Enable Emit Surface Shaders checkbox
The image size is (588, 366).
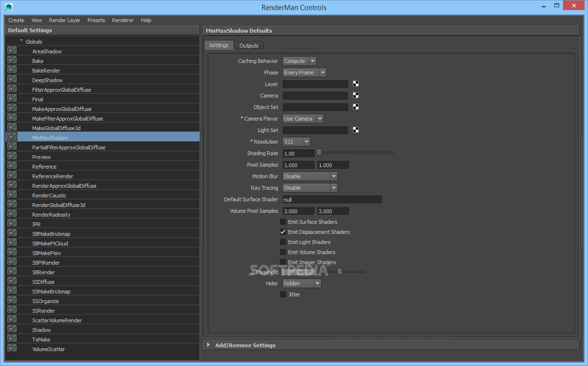(x=283, y=222)
